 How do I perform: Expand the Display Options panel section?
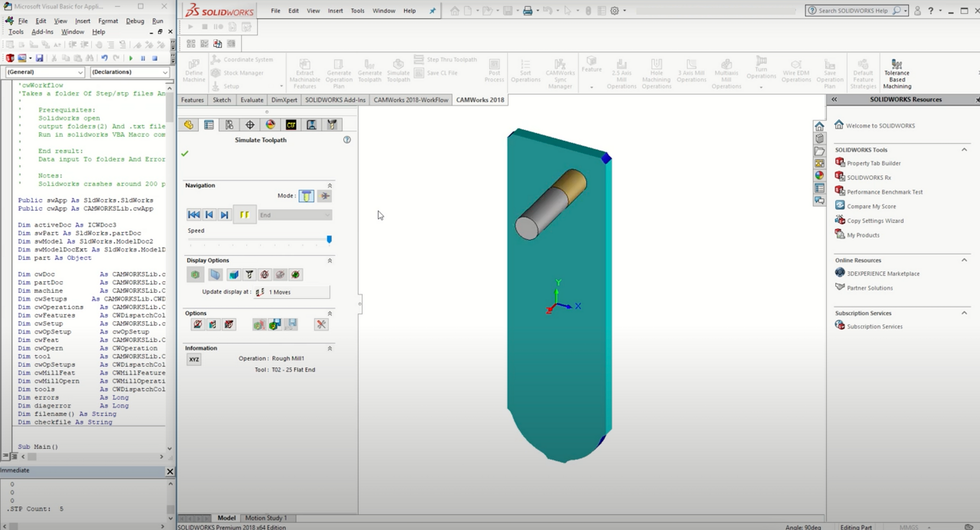pyautogui.click(x=329, y=259)
